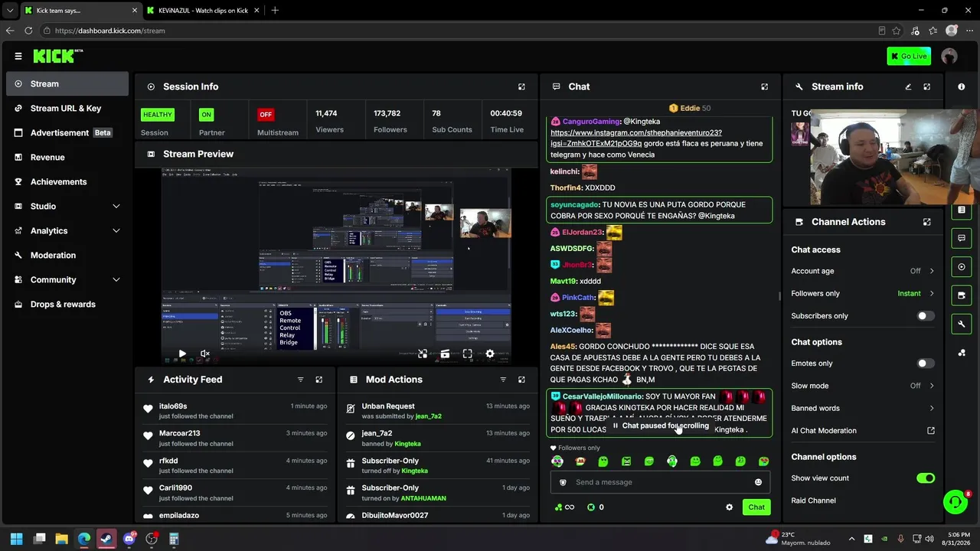980x551 pixels.
Task: Switch to KEVINAZUL clips browser tab
Action: 203,11
